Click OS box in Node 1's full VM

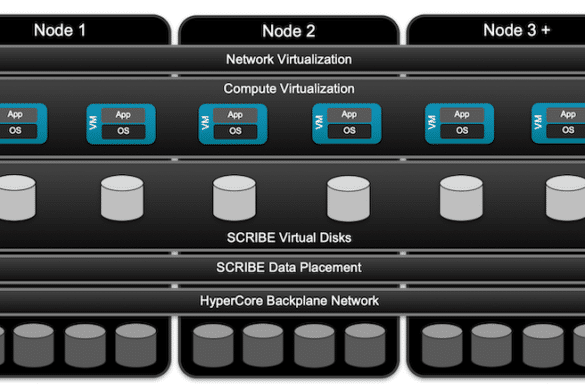click(x=123, y=131)
